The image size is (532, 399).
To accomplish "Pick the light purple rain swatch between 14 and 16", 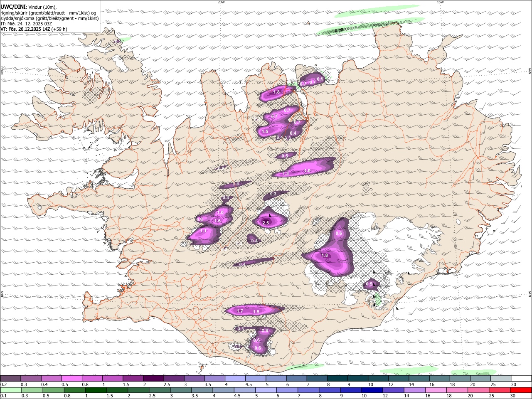I will 414,390.
